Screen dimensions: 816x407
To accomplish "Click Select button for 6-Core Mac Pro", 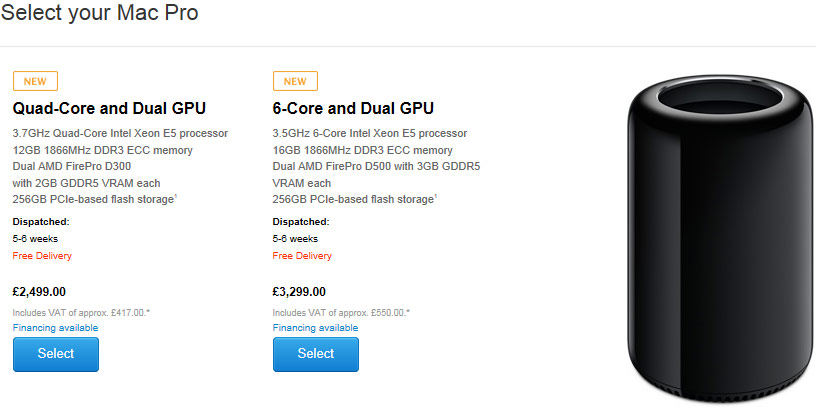I will pos(316,354).
